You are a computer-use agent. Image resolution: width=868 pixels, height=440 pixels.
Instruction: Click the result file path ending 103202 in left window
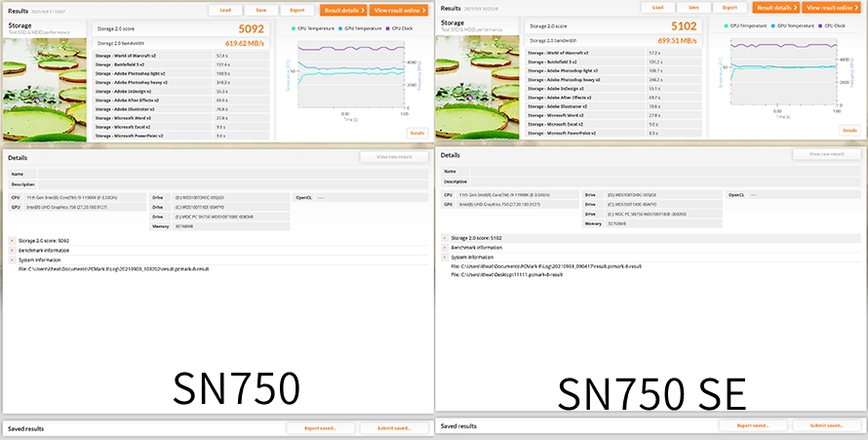click(113, 269)
